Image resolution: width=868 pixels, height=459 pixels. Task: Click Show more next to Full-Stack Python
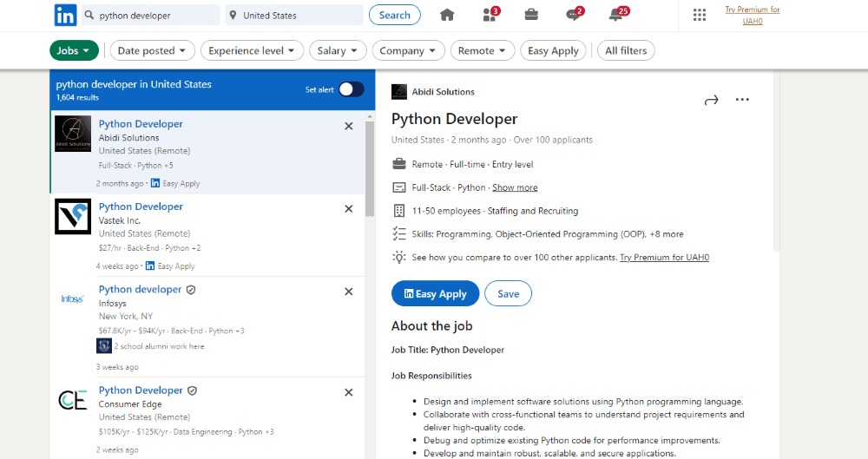coord(515,187)
